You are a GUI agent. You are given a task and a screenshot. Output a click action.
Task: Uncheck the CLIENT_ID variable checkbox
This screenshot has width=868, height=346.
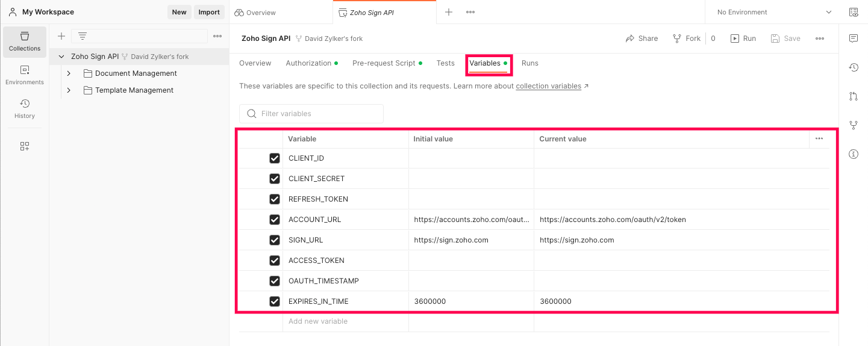(275, 158)
